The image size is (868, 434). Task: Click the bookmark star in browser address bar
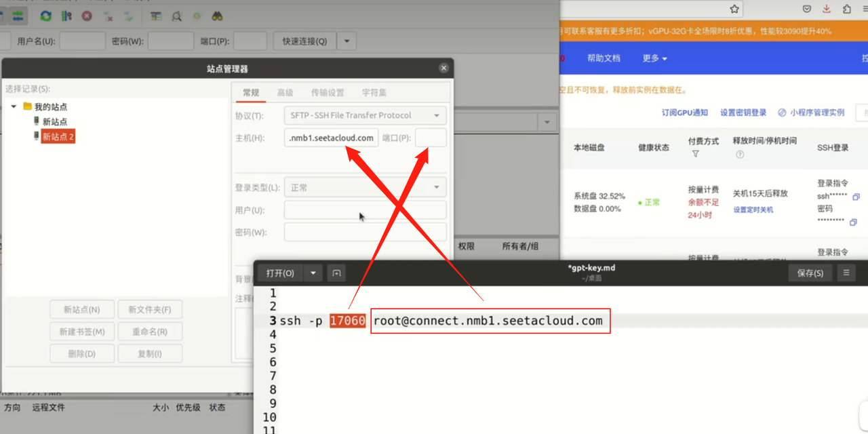tap(734, 9)
